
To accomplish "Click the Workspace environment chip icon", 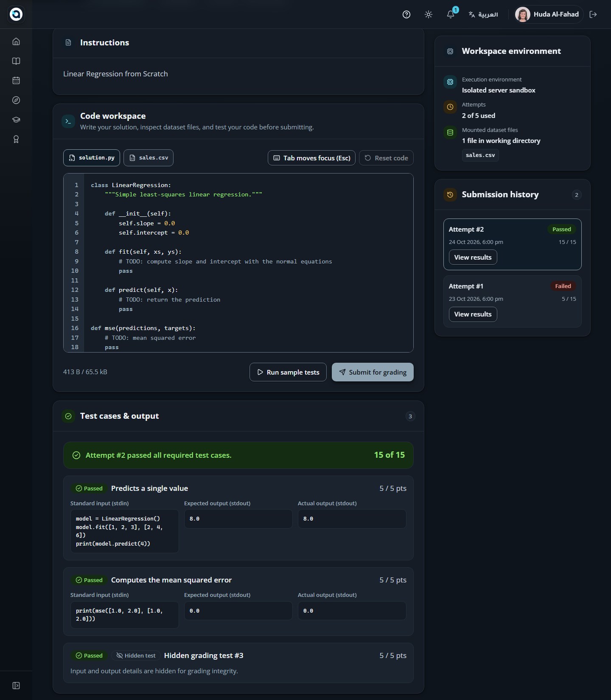I will coord(450,51).
